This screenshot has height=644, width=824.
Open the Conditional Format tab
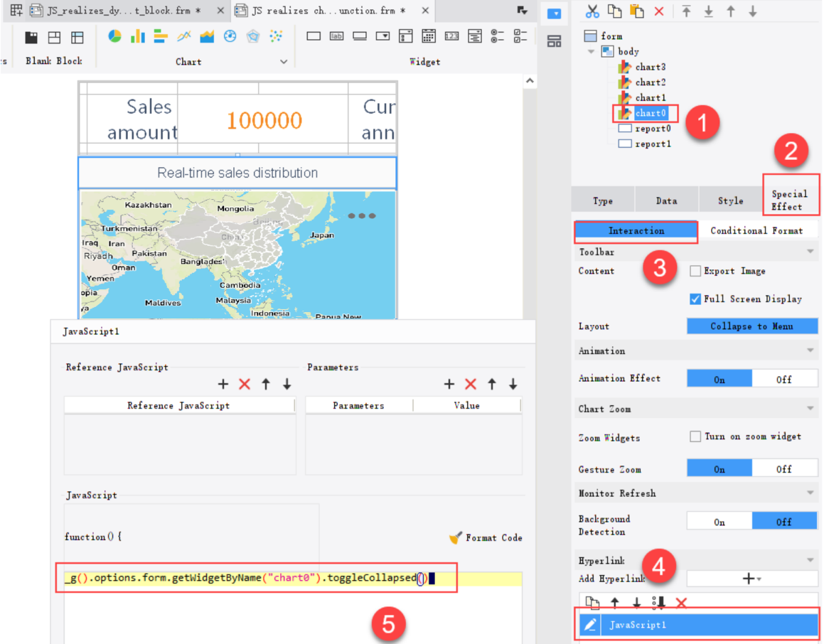point(756,230)
